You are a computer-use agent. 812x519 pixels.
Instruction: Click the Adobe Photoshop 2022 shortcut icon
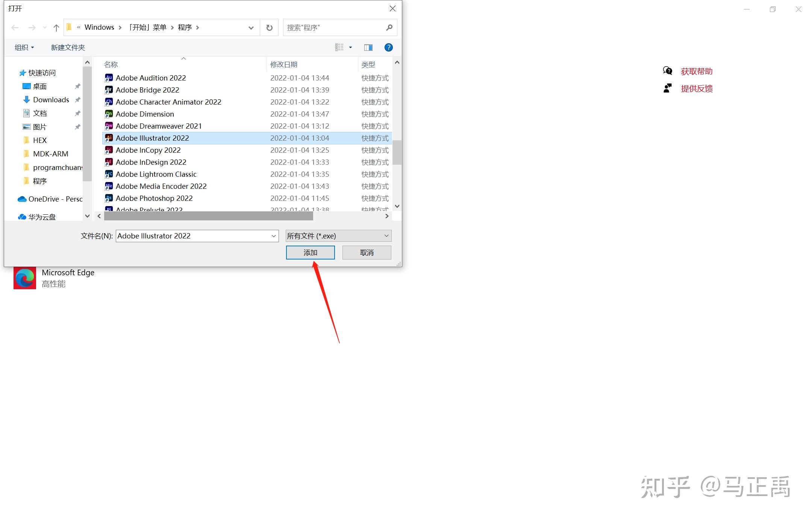109,198
